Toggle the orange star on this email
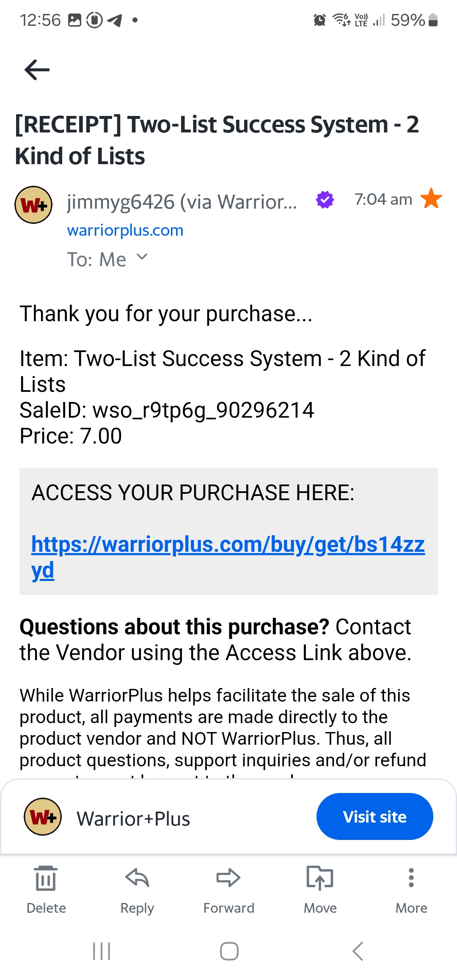 click(x=431, y=198)
